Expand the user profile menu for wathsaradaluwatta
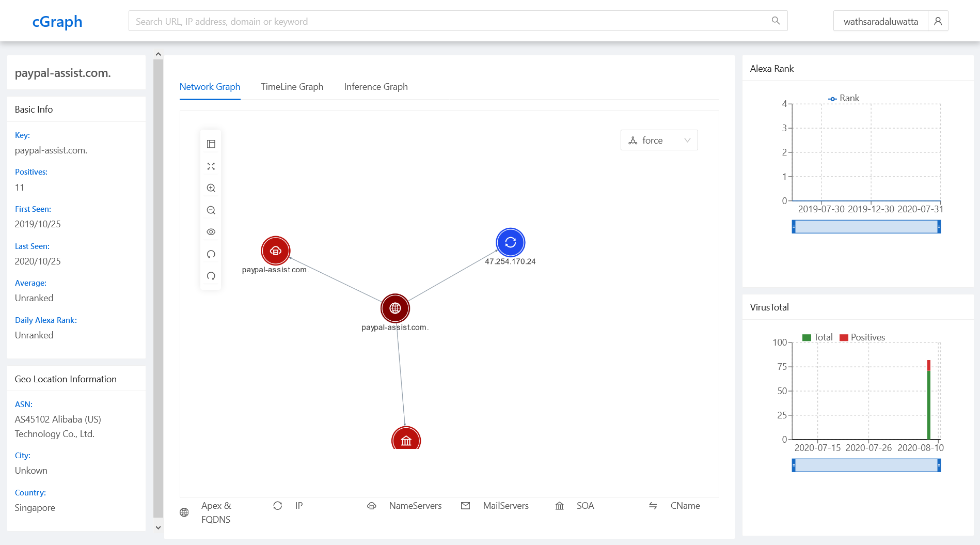Viewport: 980px width, 545px height. click(x=938, y=21)
